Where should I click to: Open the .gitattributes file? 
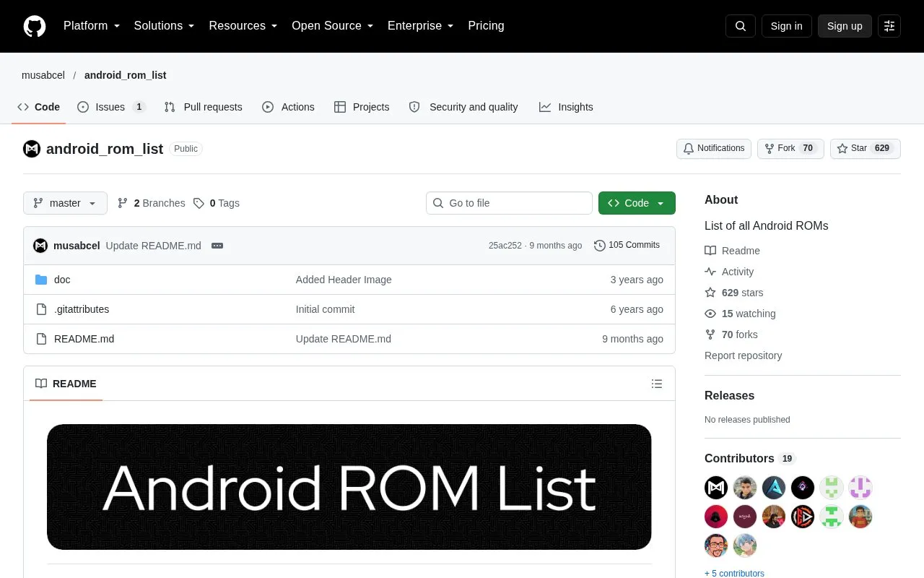click(x=82, y=309)
